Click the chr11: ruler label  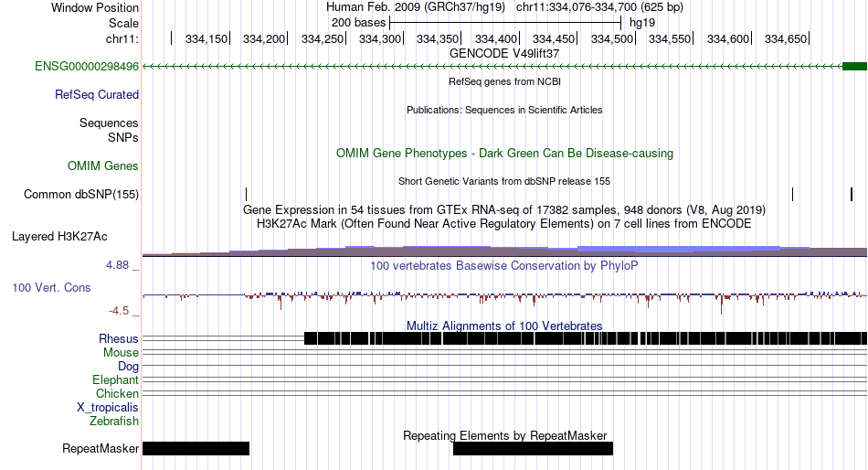pyautogui.click(x=122, y=38)
